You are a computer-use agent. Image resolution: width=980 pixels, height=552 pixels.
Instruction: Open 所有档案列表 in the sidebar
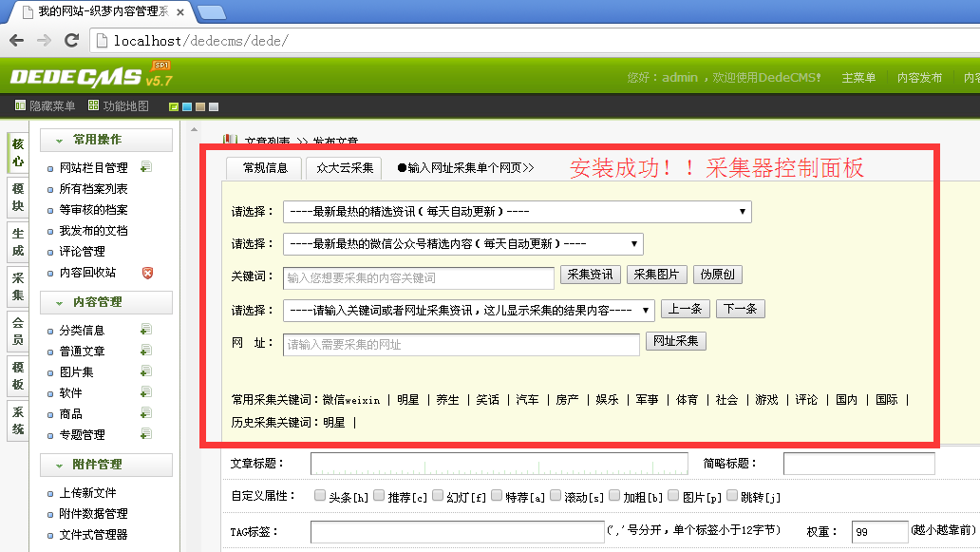[93, 189]
